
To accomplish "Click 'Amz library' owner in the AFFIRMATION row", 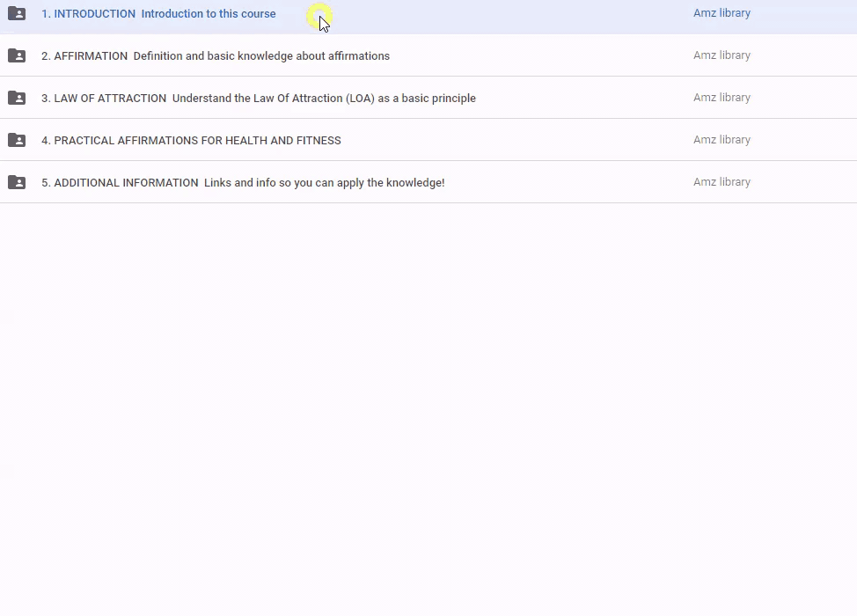I will [x=721, y=55].
